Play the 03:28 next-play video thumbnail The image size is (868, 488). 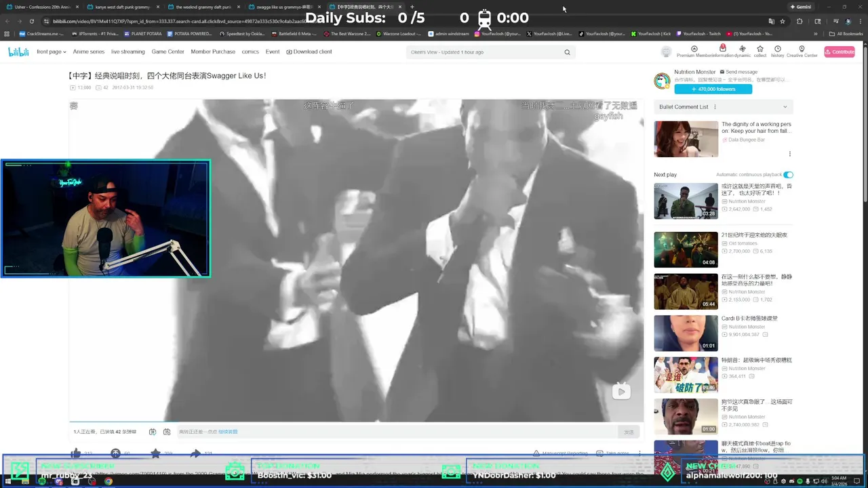click(x=686, y=201)
